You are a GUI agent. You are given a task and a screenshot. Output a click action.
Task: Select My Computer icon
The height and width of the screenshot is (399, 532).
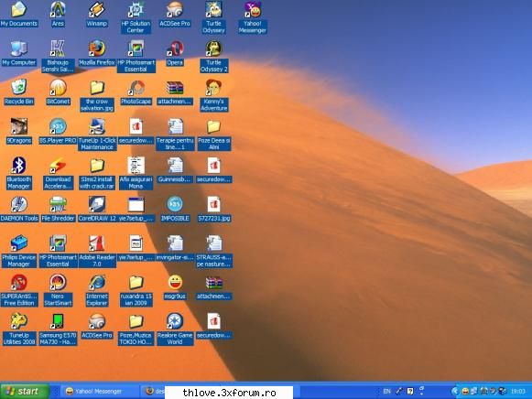pos(18,53)
